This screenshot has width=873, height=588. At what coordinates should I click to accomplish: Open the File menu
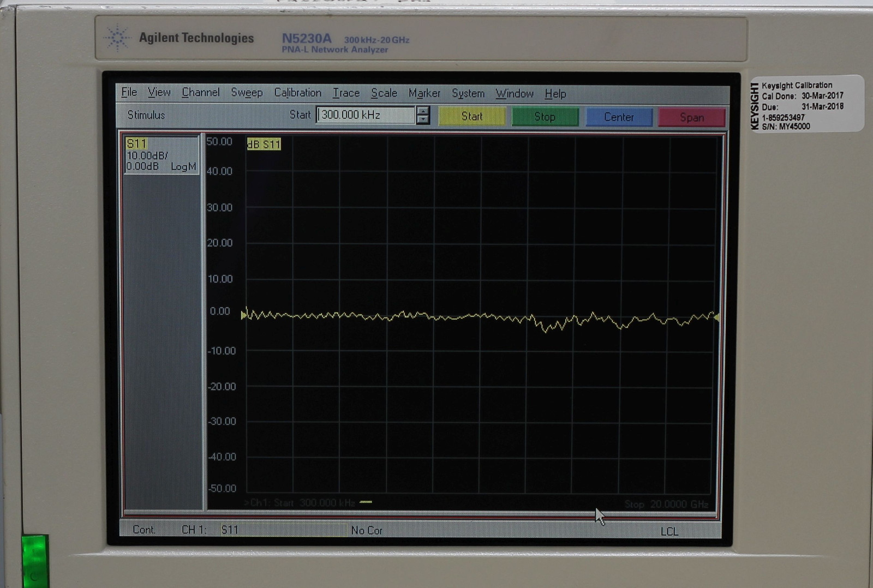pyautogui.click(x=129, y=93)
